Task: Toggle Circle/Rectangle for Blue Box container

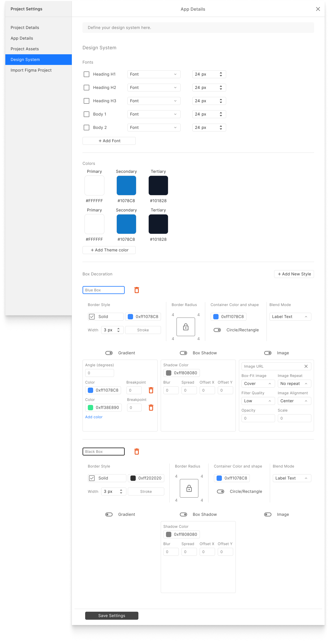Action: [217, 330]
